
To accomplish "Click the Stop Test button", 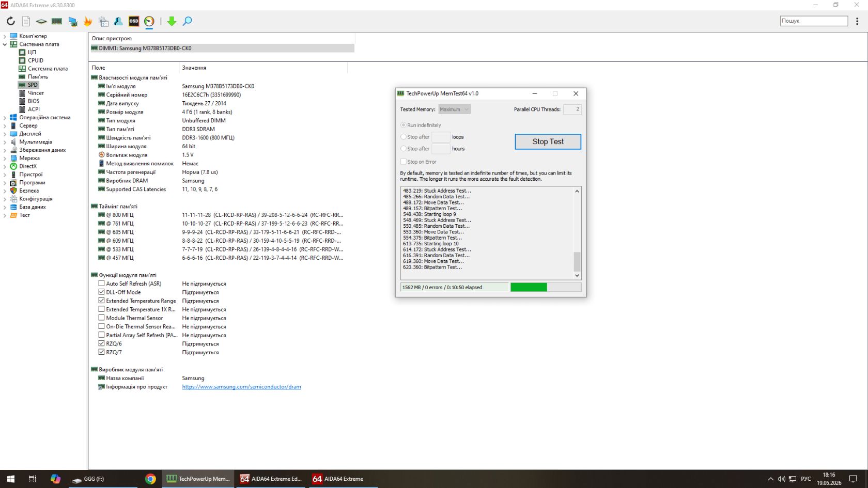I will [x=548, y=141].
